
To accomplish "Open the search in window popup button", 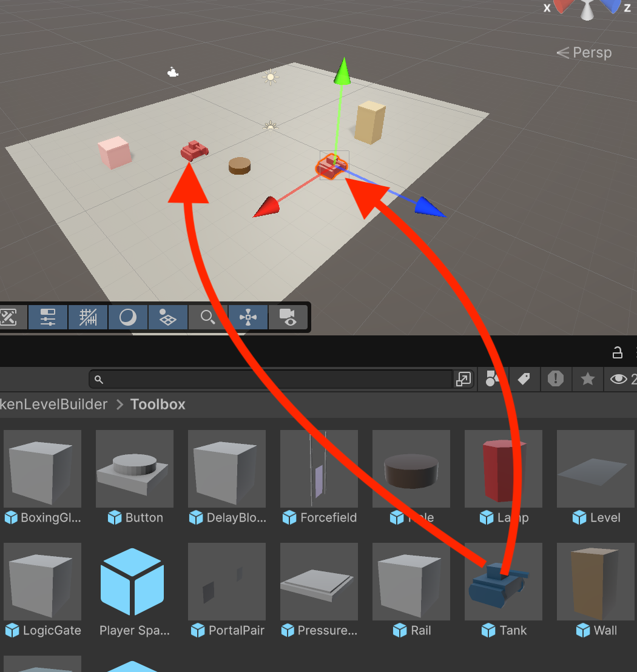I will tap(463, 379).
